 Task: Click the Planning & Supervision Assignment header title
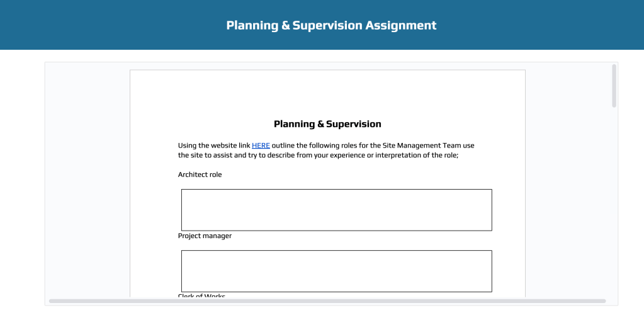point(331,25)
